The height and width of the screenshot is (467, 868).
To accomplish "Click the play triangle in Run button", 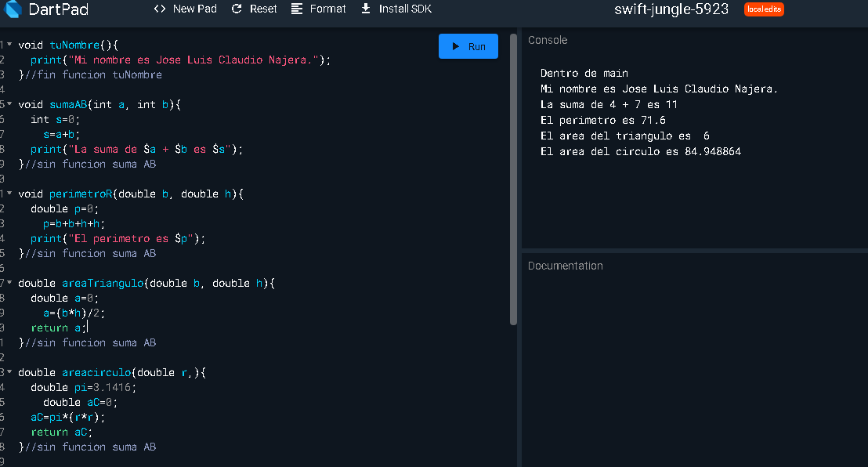I will (x=456, y=46).
